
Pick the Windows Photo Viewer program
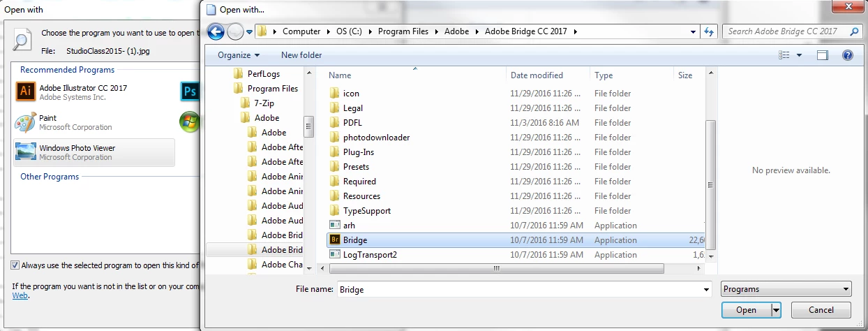tap(94, 152)
